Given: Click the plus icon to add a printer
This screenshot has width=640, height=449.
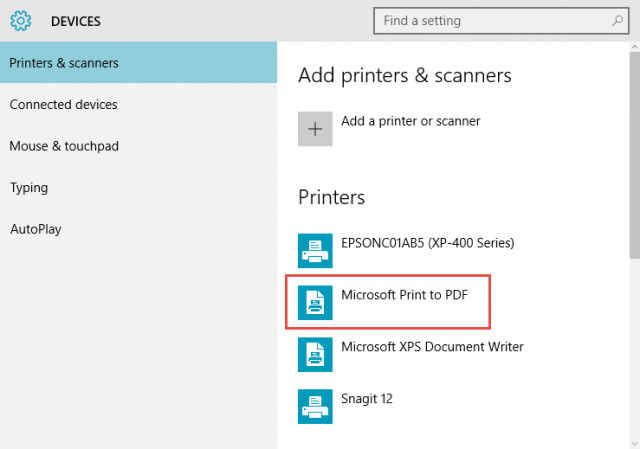Looking at the screenshot, I should (315, 129).
